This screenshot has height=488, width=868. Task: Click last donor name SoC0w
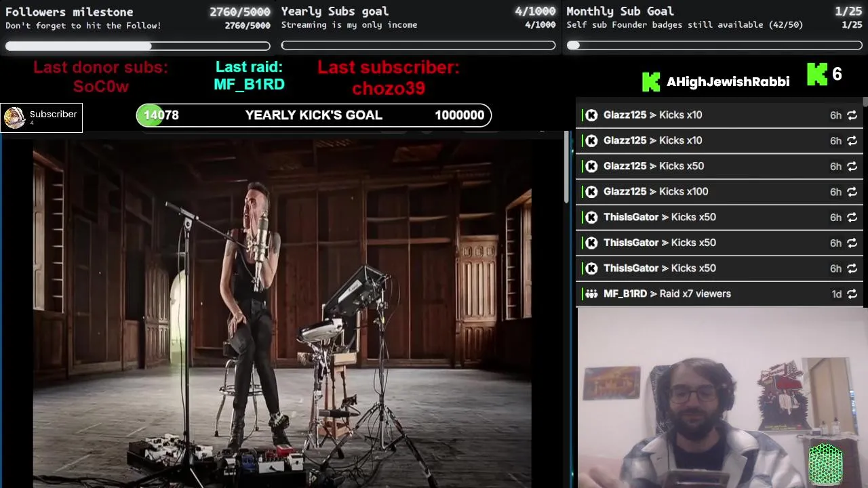(x=100, y=87)
